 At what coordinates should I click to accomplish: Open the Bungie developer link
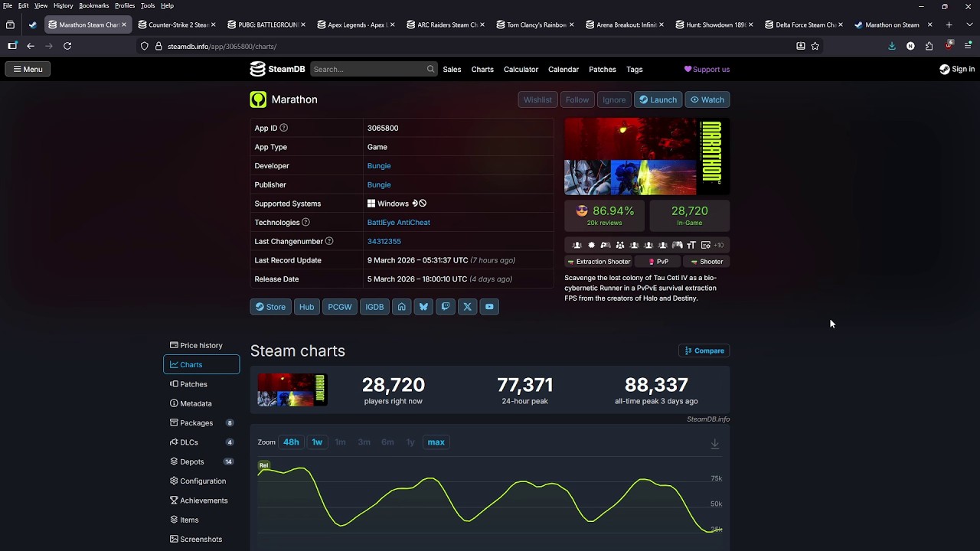pyautogui.click(x=379, y=165)
